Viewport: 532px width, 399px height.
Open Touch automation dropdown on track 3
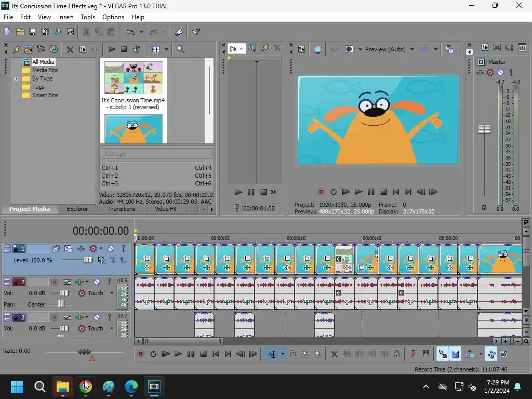point(112,328)
